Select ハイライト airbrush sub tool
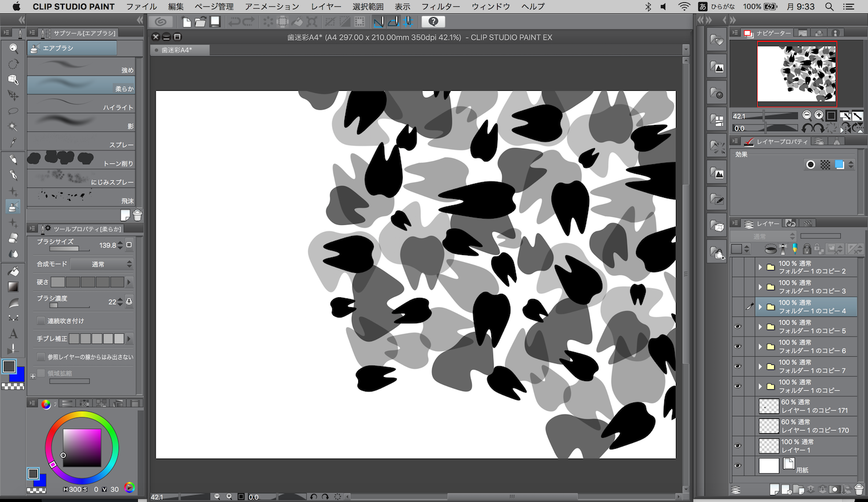This screenshot has width=868, height=502. click(x=81, y=104)
